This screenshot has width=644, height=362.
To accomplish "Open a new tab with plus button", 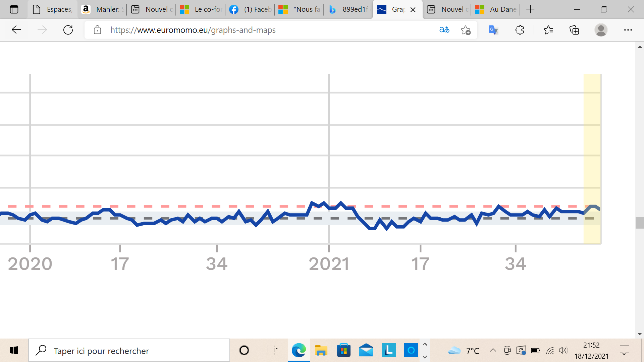I will click(530, 9).
